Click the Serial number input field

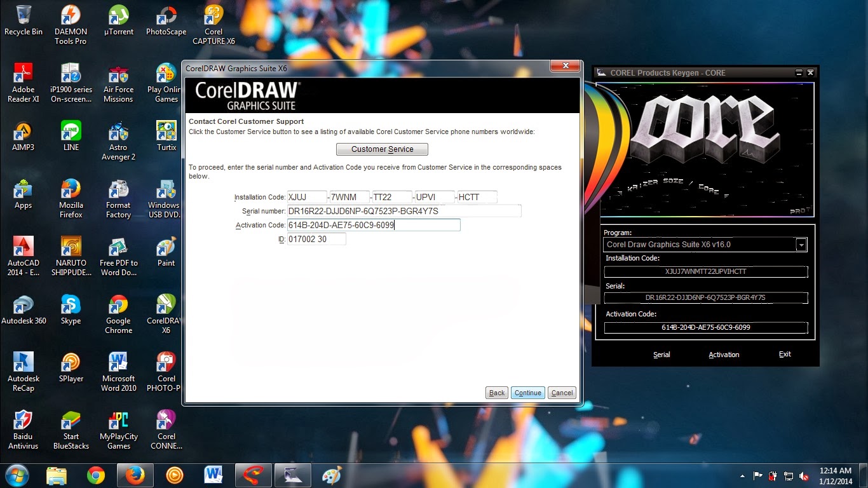[404, 211]
